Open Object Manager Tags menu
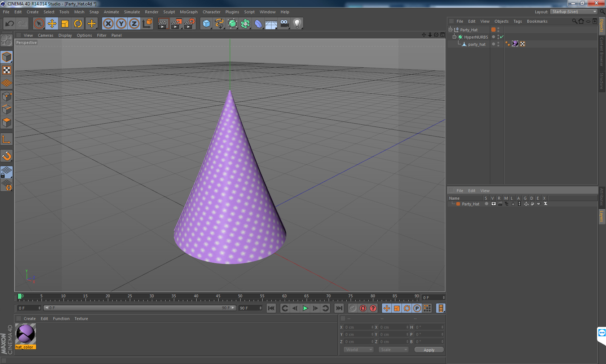The width and height of the screenshot is (606, 364). [518, 21]
